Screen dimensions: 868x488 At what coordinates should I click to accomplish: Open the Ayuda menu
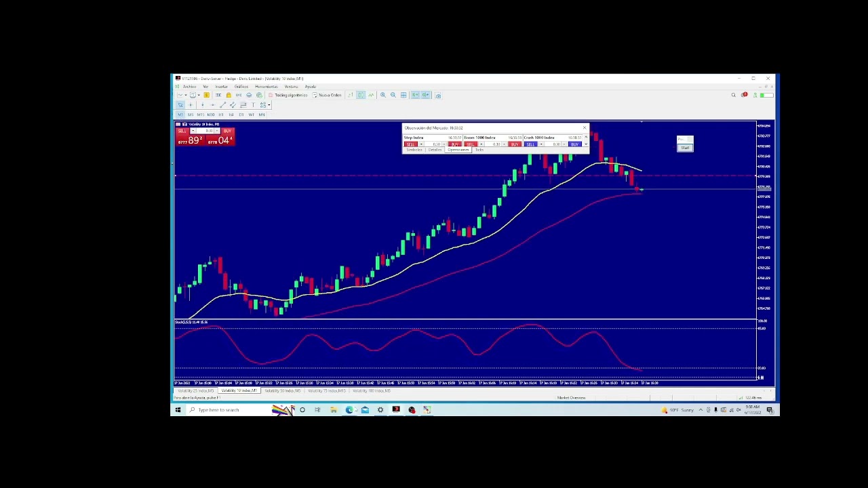310,87
